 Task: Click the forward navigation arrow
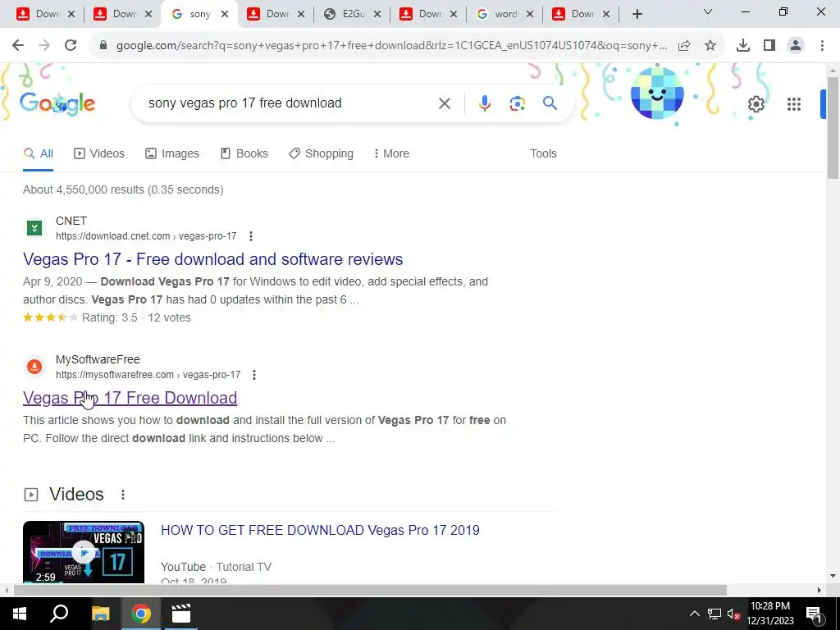[x=44, y=46]
